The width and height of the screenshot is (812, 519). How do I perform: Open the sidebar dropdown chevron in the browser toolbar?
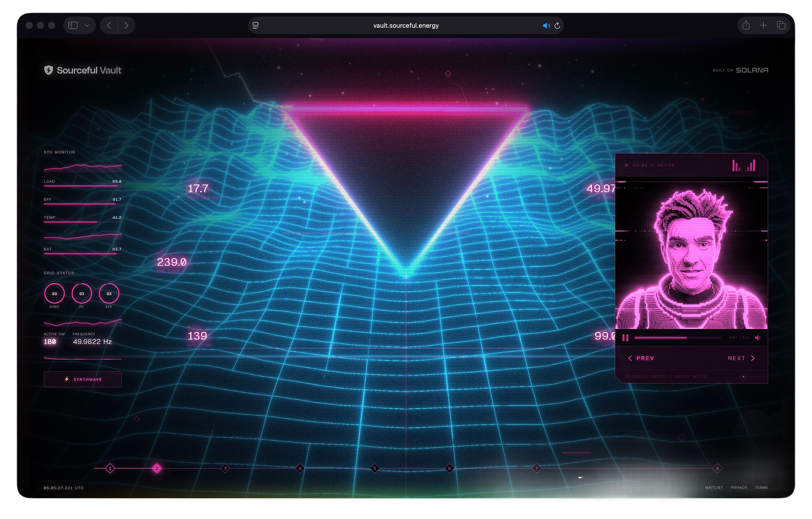[x=87, y=25]
